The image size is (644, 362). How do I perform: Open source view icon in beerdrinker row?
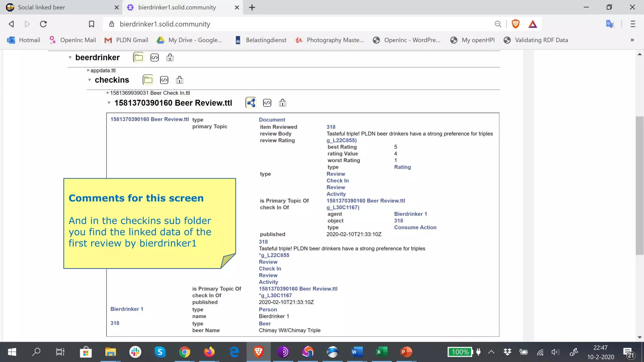click(155, 58)
